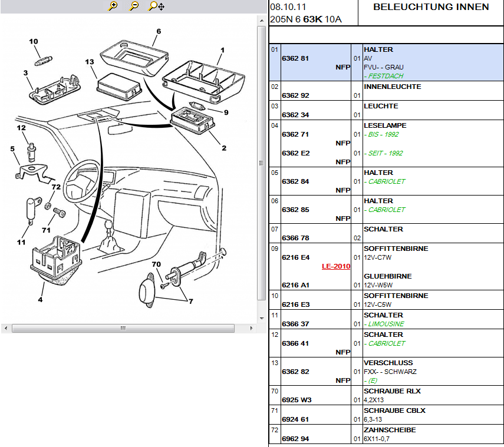
Task: Click the diagram's vertical scrollbar down arrow
Action: click(x=262, y=319)
